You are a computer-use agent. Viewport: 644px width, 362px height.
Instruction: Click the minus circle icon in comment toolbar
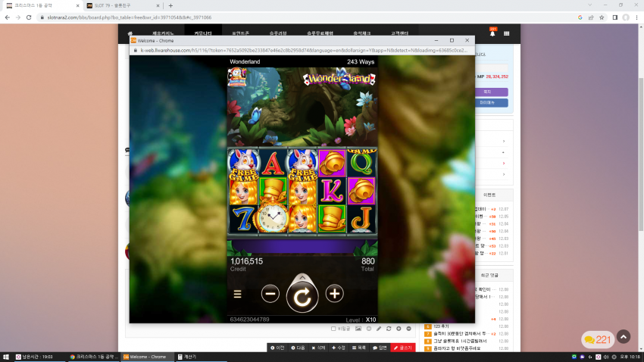point(408,329)
